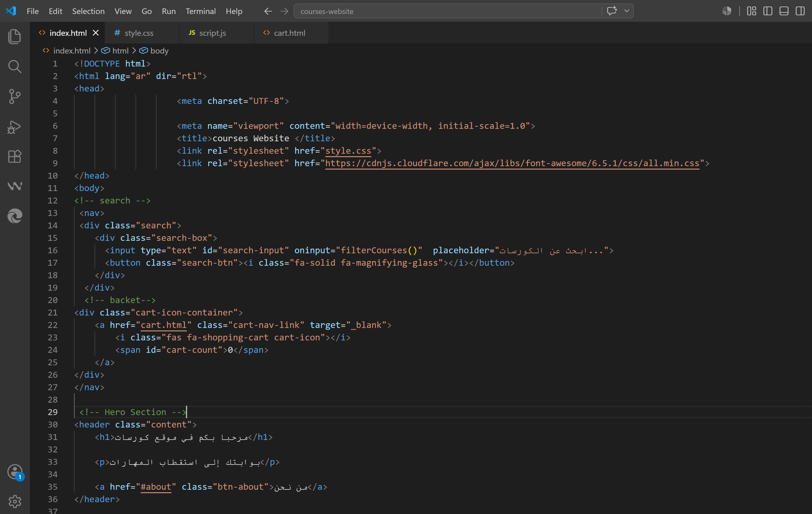Open Microsoft Edge Tools panel
This screenshot has height=514, width=812.
point(15,216)
